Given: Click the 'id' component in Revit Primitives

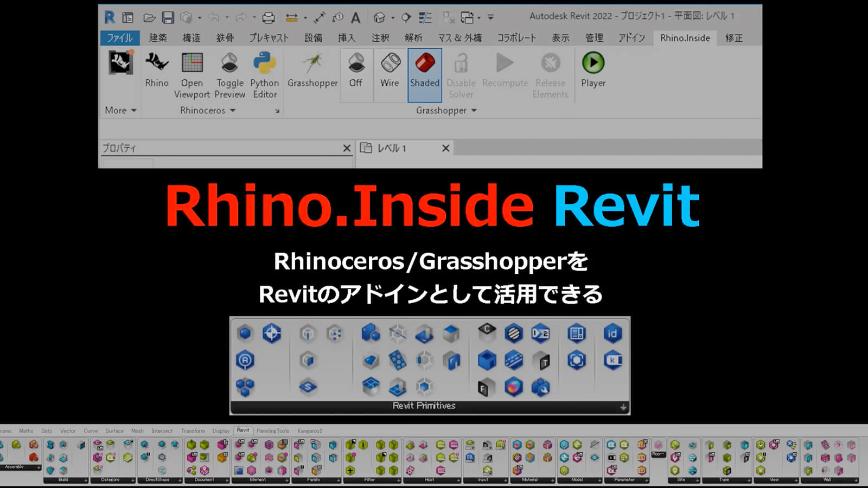Looking at the screenshot, I should 612,333.
